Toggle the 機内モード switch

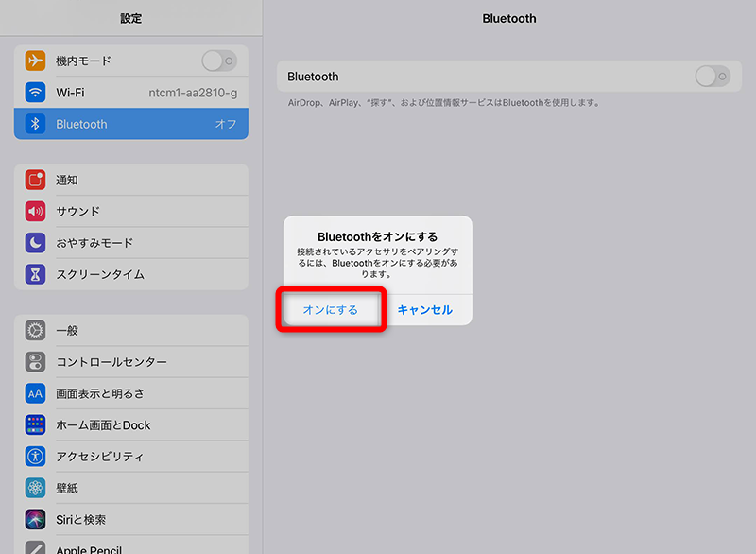219,61
